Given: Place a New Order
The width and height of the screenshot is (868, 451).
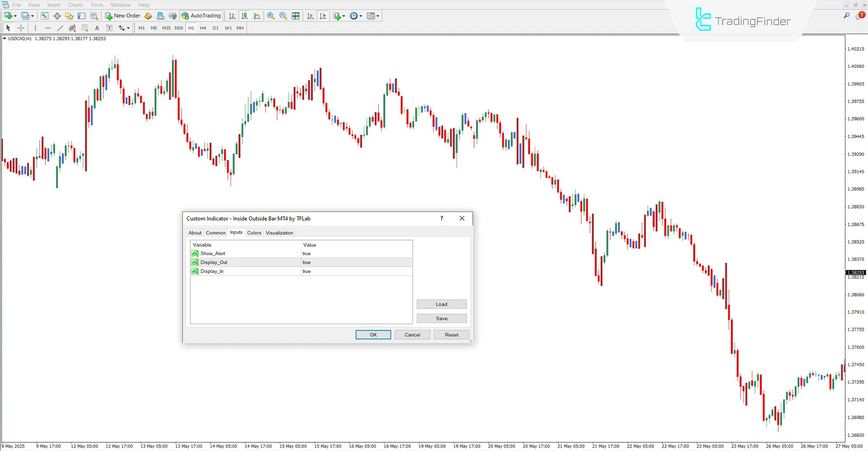Looking at the screenshot, I should point(122,15).
